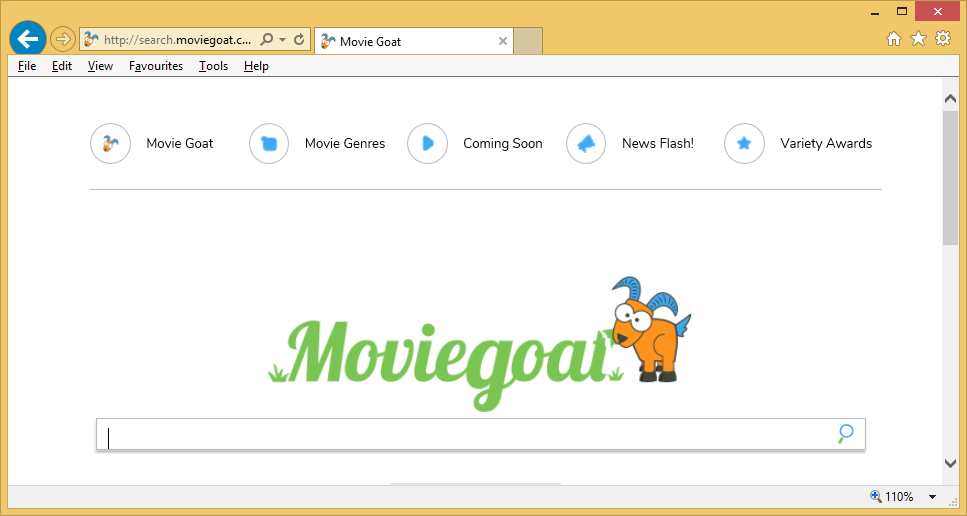Open Favourites star icon in toolbar
The height and width of the screenshot is (516, 967).
tap(918, 39)
